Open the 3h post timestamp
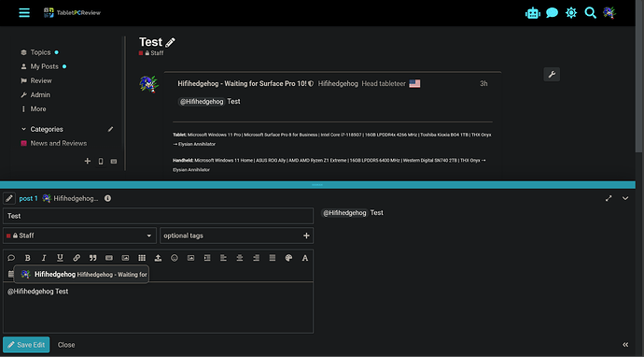 483,83
